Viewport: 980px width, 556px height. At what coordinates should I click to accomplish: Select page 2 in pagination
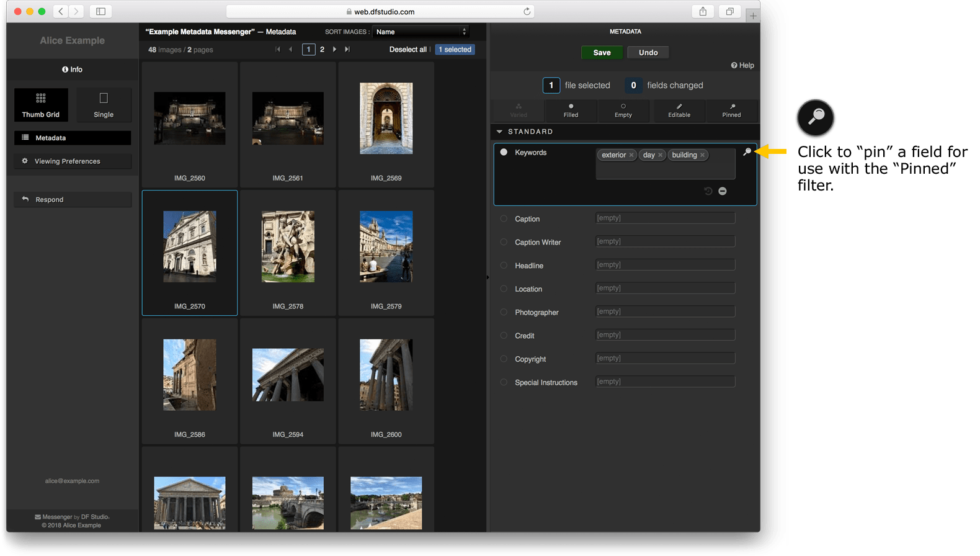[x=322, y=50]
